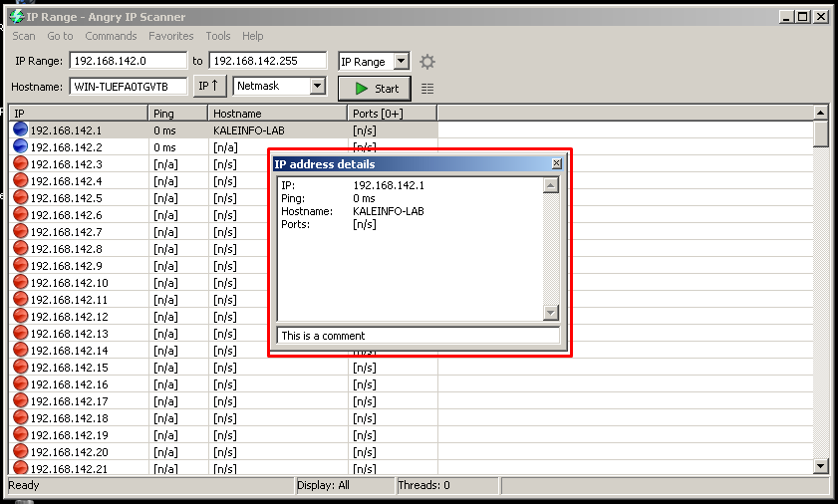Click the fetchers list icon
The width and height of the screenshot is (838, 504).
click(x=427, y=89)
